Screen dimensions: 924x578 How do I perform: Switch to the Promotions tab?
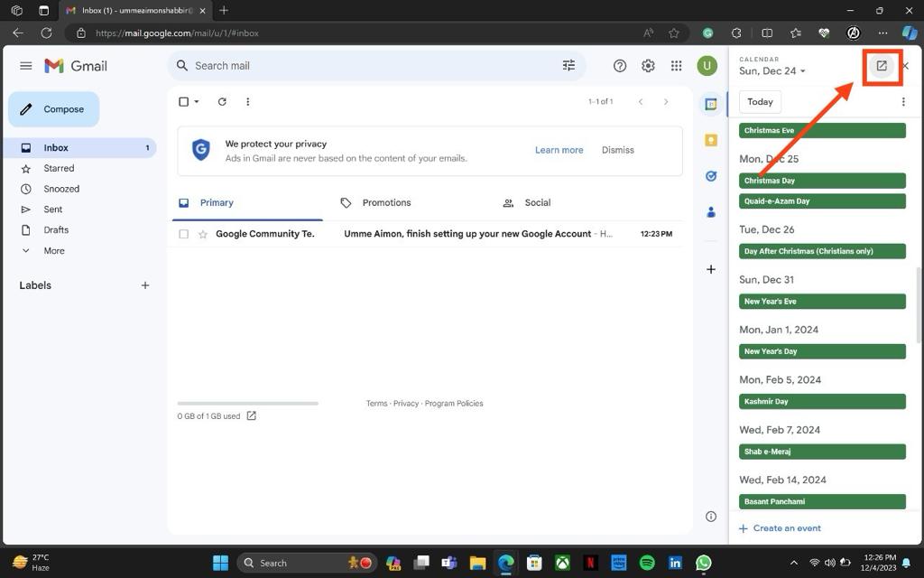point(385,203)
